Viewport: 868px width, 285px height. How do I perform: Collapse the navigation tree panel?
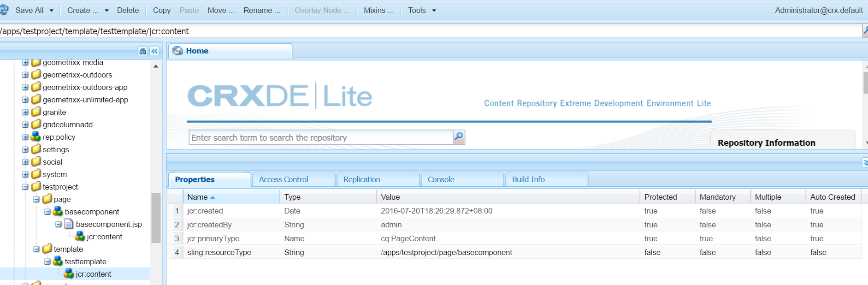point(154,51)
